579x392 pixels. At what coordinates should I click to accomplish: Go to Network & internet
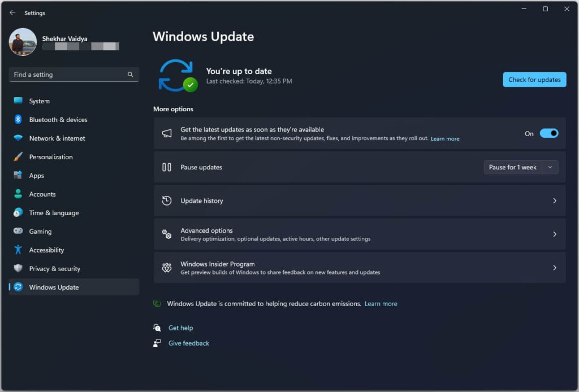(x=74, y=138)
